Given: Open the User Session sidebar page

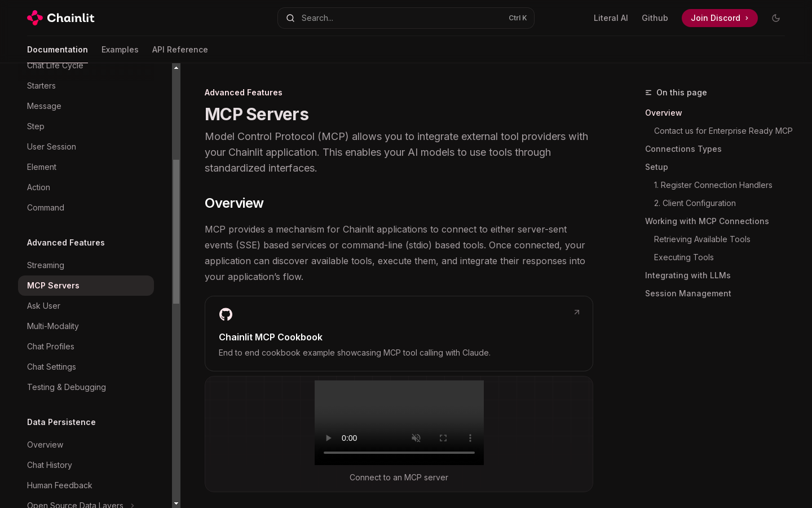Looking at the screenshot, I should (x=86, y=147).
